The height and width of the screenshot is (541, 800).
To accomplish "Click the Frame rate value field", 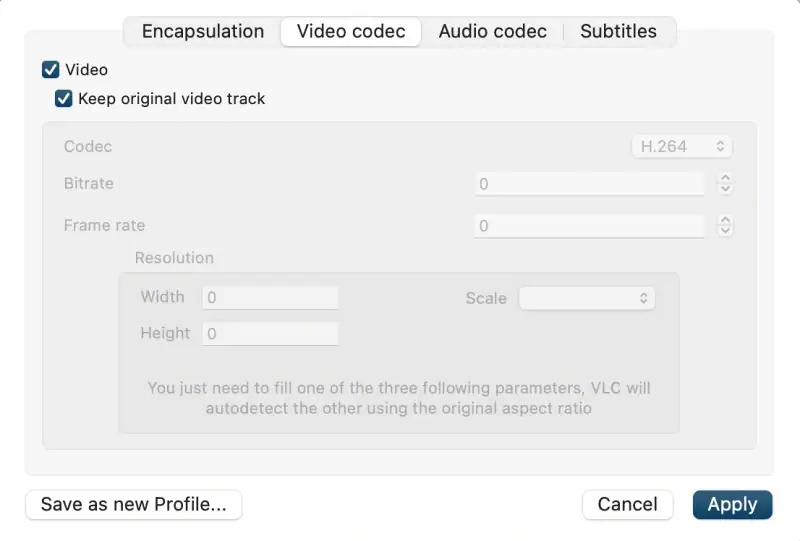I will (589, 226).
